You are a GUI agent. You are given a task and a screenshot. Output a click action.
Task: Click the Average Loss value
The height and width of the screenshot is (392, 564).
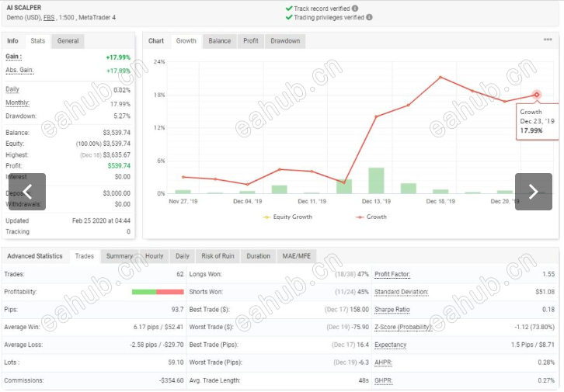pos(157,345)
